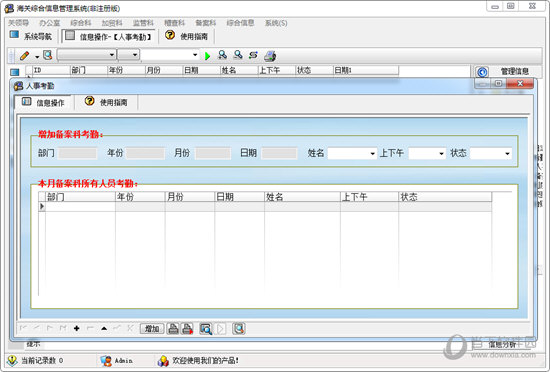Open the 系统(S) menu
This screenshot has height=372, width=550.
pyautogui.click(x=276, y=23)
